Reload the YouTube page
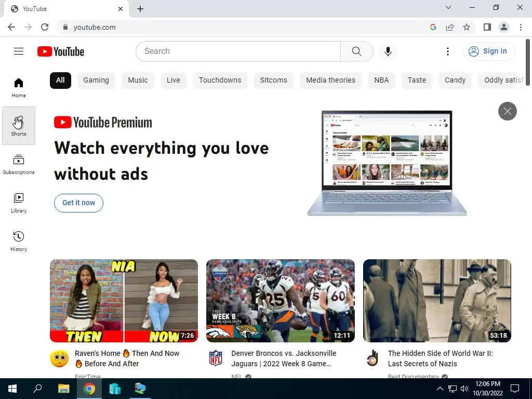532x399 pixels. pyautogui.click(x=45, y=27)
